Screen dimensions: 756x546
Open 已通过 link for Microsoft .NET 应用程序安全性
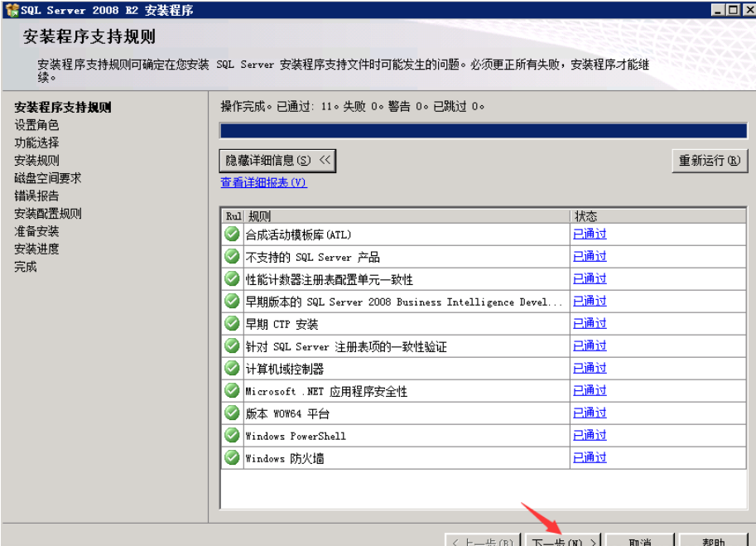tap(590, 390)
